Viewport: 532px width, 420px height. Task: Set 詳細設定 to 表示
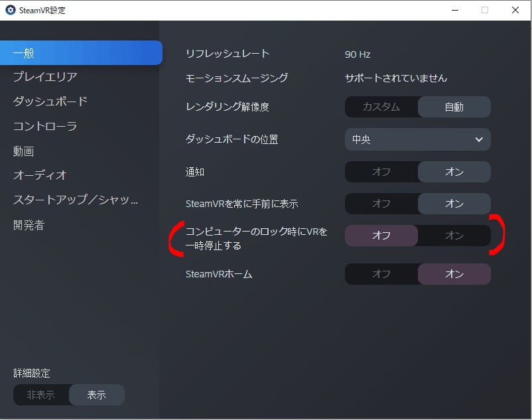click(x=97, y=395)
